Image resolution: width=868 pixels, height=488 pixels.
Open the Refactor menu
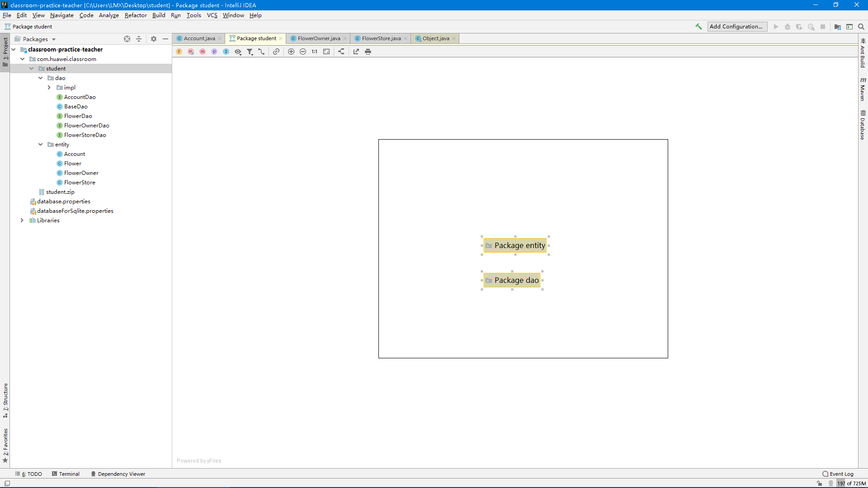[136, 15]
